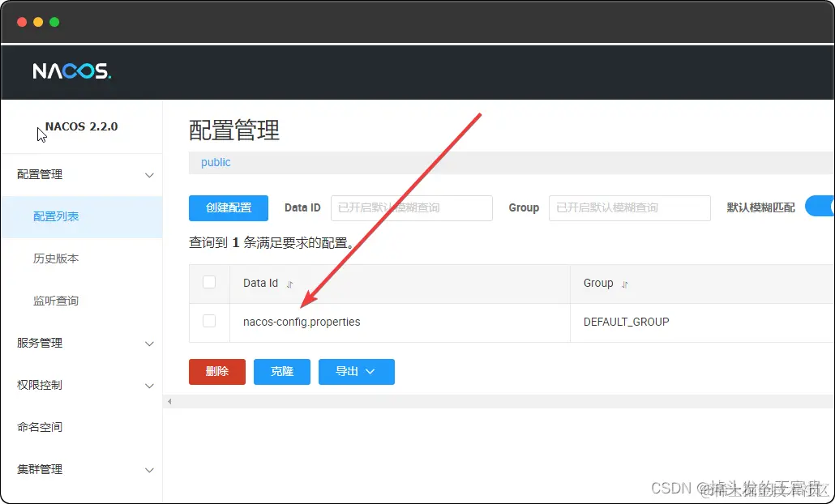Collapse the 配置管理 sidebar section
This screenshot has width=835, height=504.
81,174
